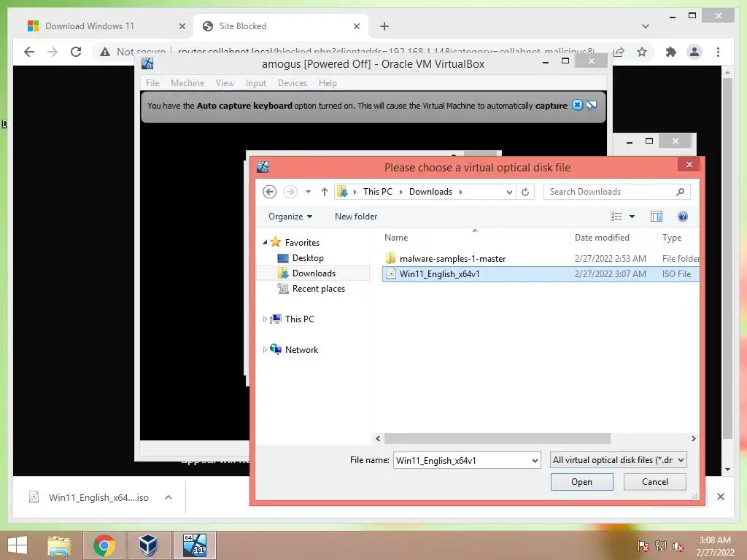Screen dimensions: 747x560
Task: Open VirtualBox Help menu
Action: click(x=328, y=83)
